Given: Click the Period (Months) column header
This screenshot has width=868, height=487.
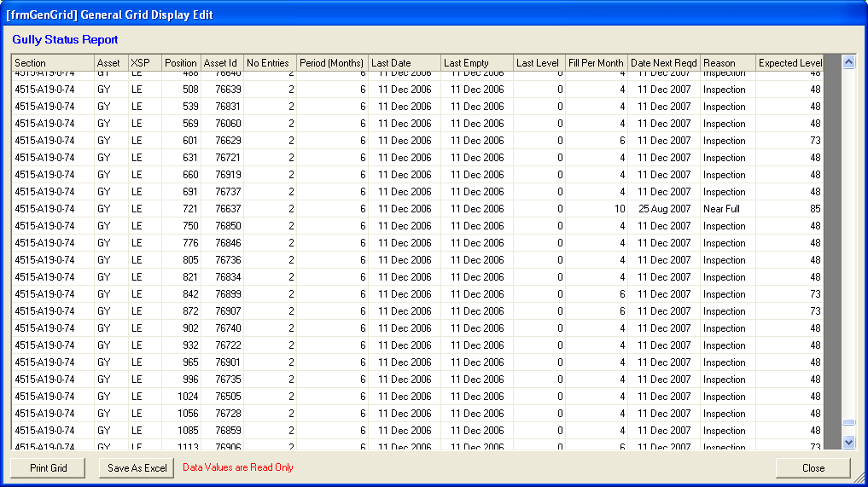Looking at the screenshot, I should [x=332, y=63].
